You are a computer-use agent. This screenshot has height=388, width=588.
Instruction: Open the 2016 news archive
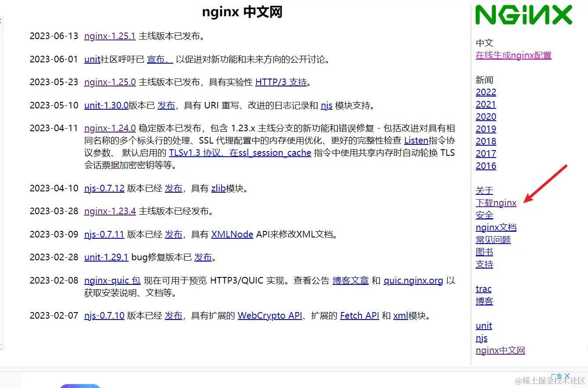pyautogui.click(x=486, y=166)
